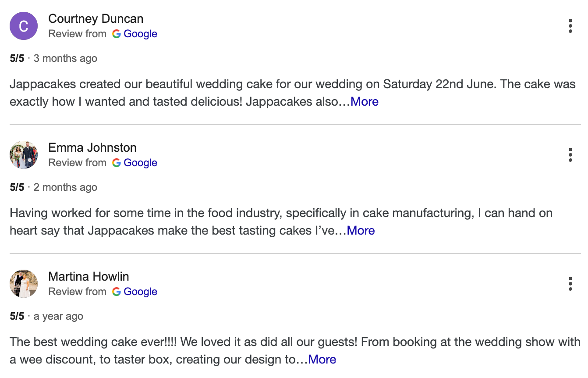This screenshot has height=378, width=588.
Task: Click the Google logo on Courtney's review
Action: click(x=117, y=34)
